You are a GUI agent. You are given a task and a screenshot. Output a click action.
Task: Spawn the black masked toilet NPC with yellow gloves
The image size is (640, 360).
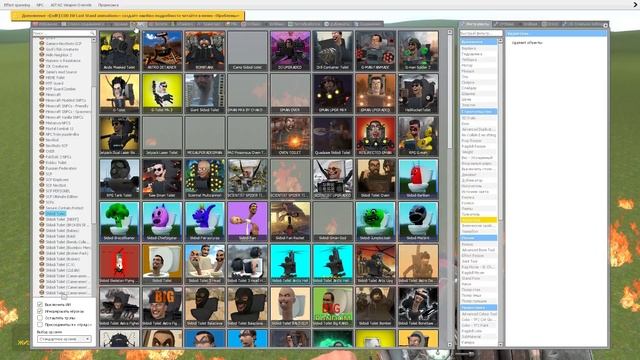(x=119, y=51)
